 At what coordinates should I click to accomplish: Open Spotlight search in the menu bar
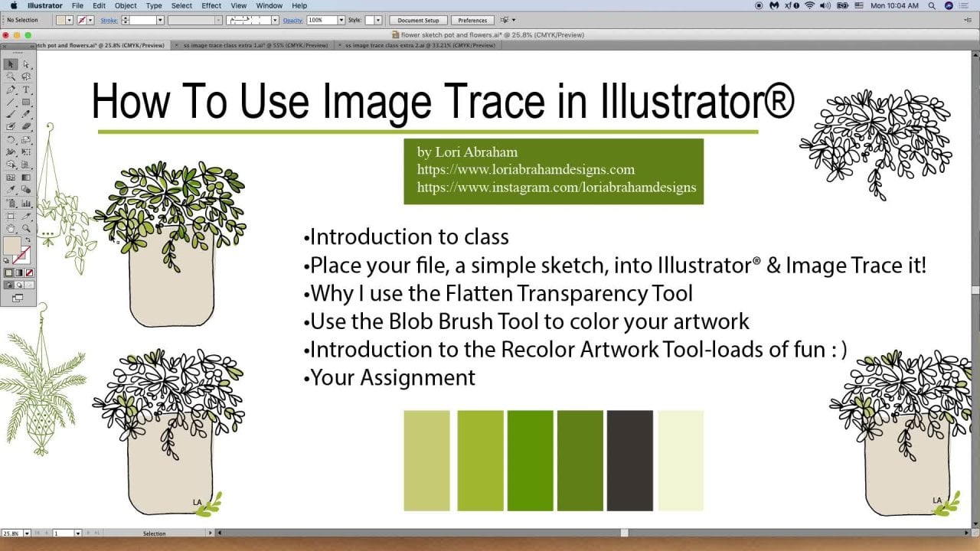(x=932, y=5)
